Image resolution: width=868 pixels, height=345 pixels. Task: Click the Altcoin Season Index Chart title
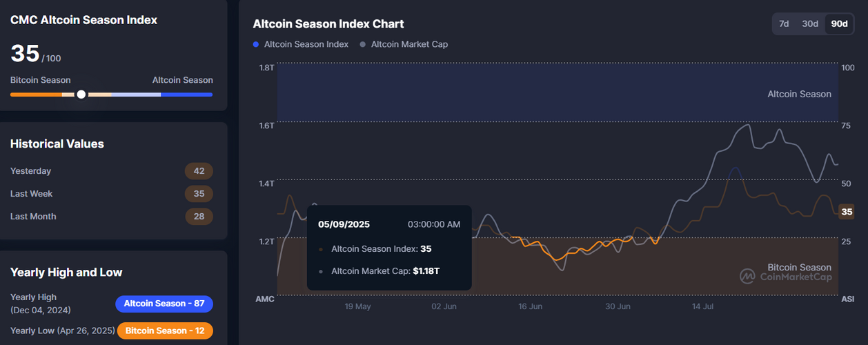(328, 24)
